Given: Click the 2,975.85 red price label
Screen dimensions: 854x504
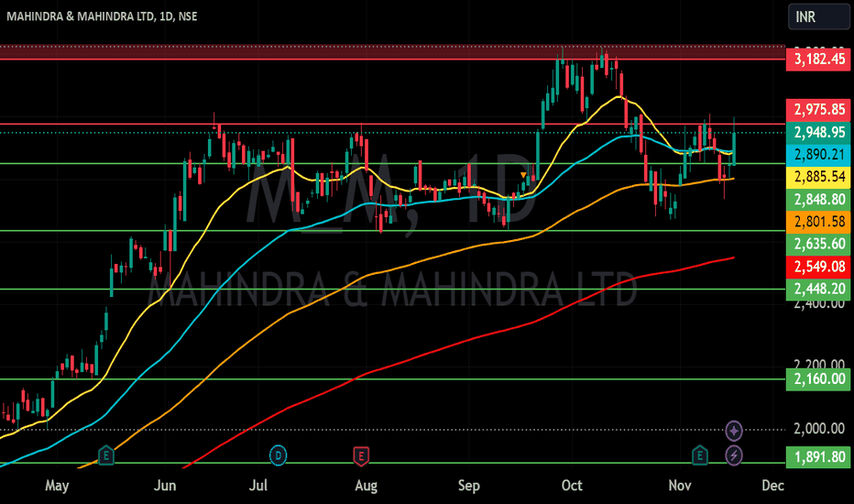Looking at the screenshot, I should (818, 110).
